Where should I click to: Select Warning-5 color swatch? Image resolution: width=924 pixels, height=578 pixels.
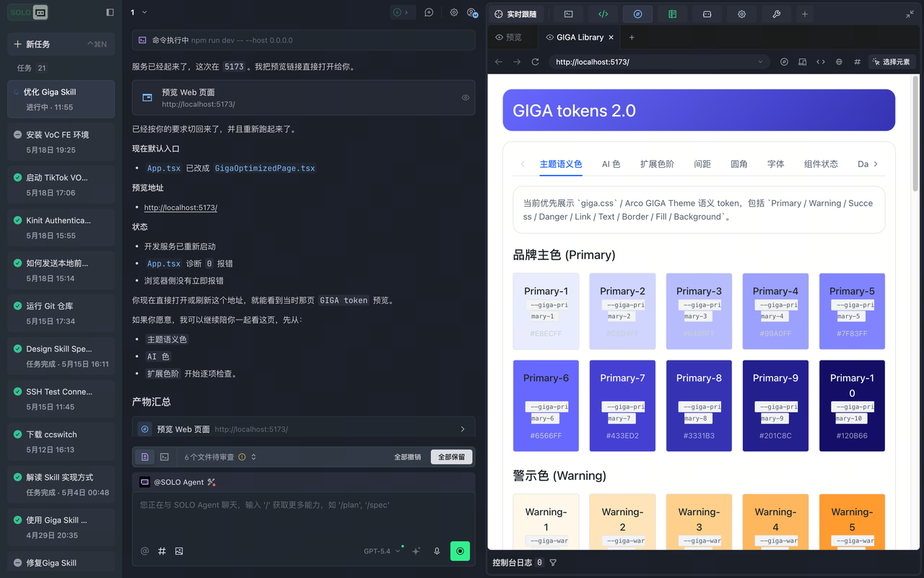tap(852, 522)
